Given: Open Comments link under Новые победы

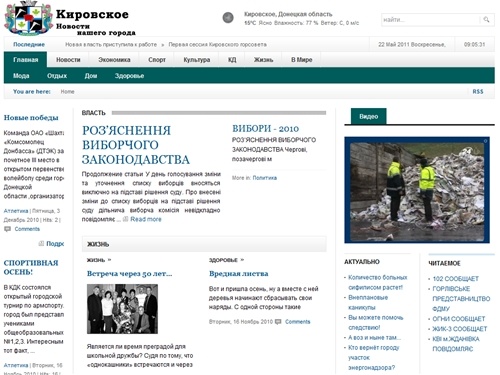Looking at the screenshot, I should [x=27, y=229].
